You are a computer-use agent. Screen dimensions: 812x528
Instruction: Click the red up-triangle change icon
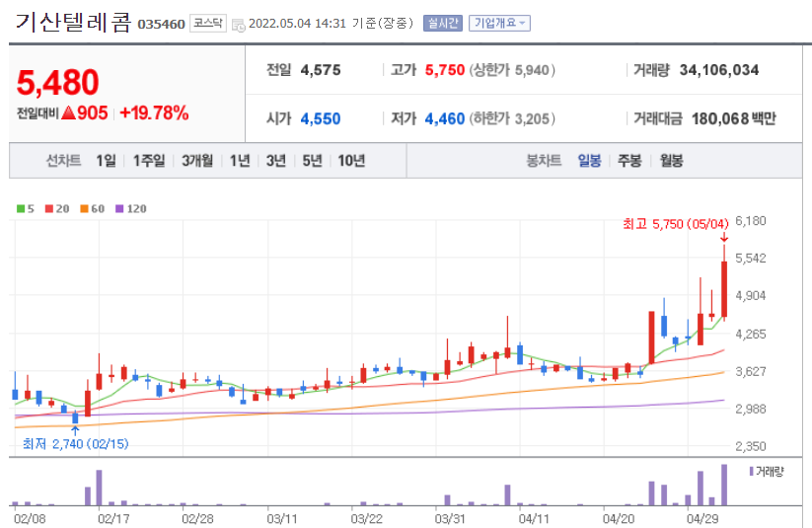tap(68, 113)
